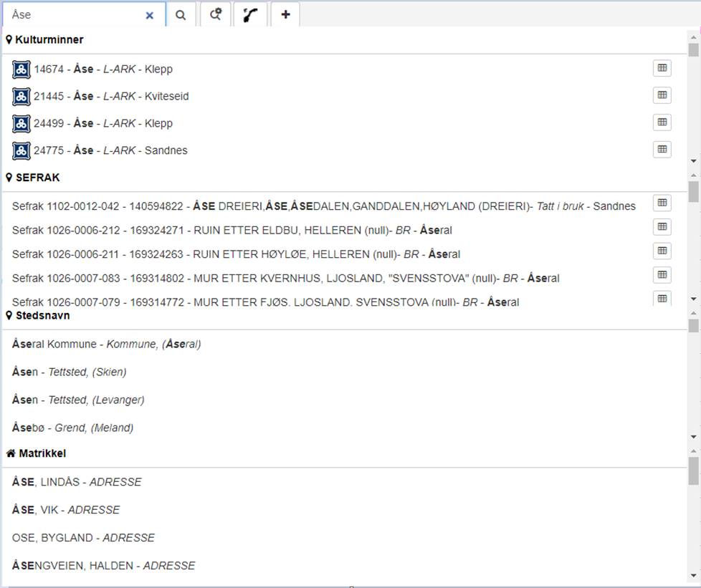Select Sefrak MUR ETTER KVERNHUS, LJOSLAND result
The width and height of the screenshot is (701, 588).
click(285, 278)
